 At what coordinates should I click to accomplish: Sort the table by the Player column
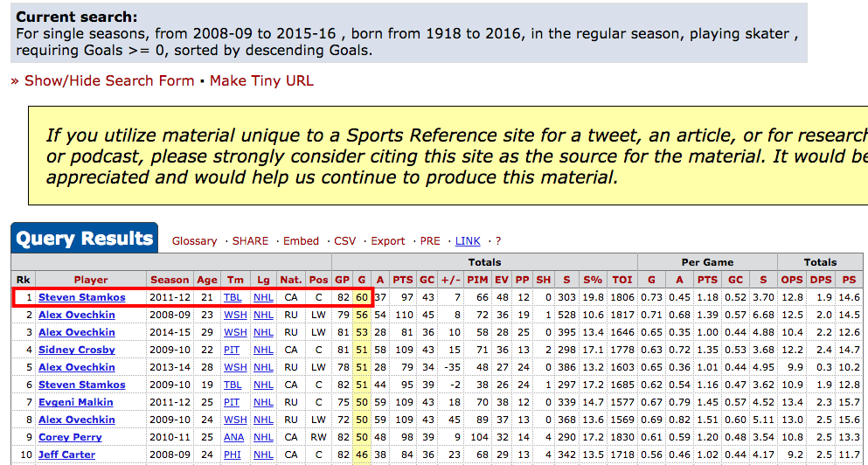(91, 280)
